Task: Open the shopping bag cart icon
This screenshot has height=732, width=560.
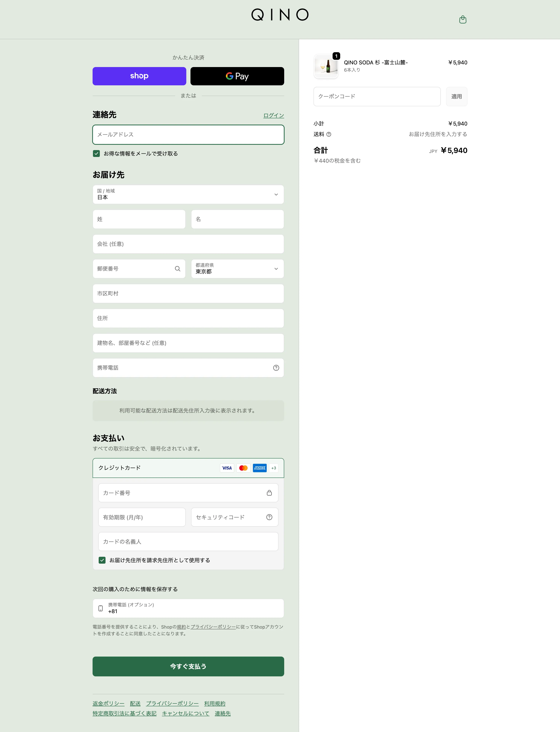Action: point(463,20)
